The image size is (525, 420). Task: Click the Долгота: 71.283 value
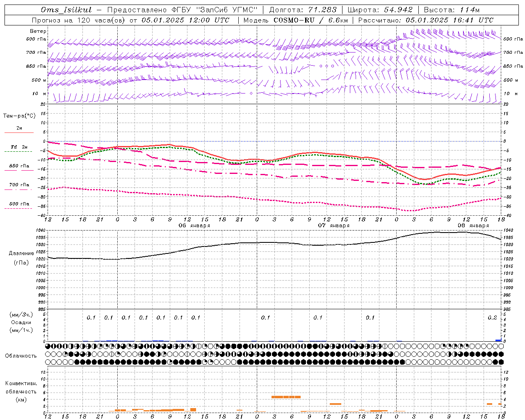pyautogui.click(x=303, y=10)
